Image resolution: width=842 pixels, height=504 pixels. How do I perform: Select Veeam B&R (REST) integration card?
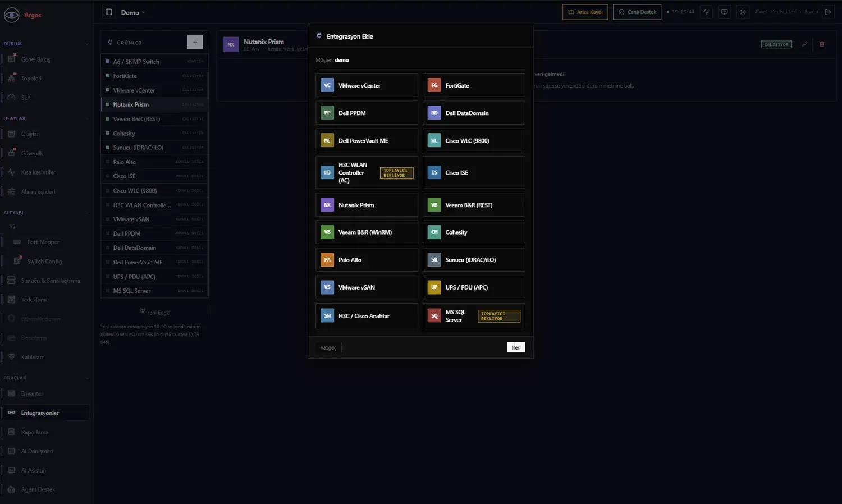[x=474, y=205]
